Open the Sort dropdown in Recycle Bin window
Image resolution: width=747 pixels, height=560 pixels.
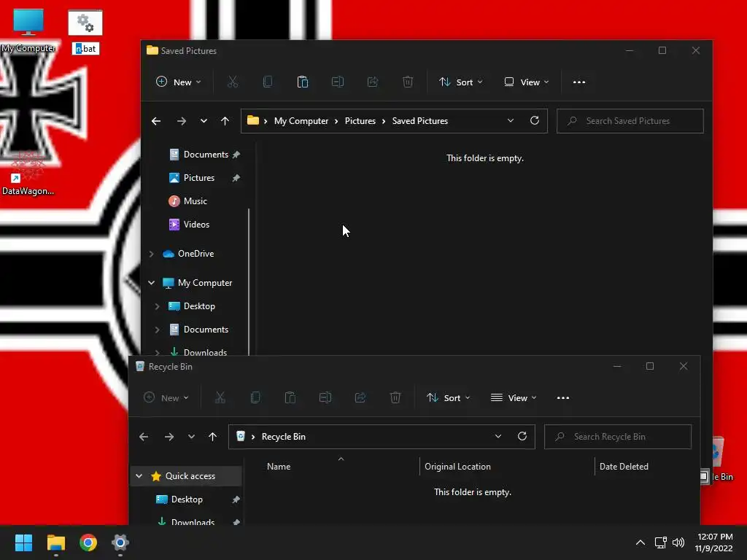[x=449, y=397]
